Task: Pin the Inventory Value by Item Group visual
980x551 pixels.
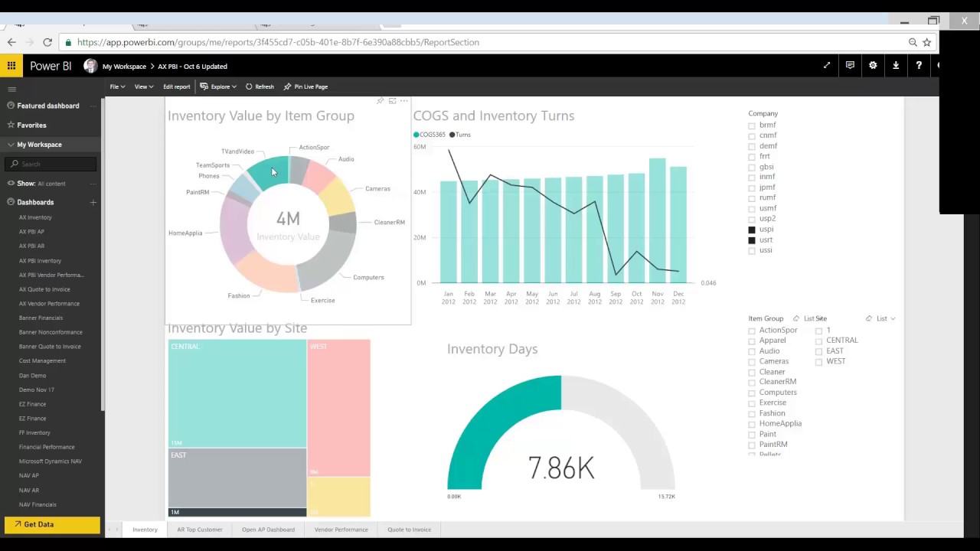Action: pos(381,101)
